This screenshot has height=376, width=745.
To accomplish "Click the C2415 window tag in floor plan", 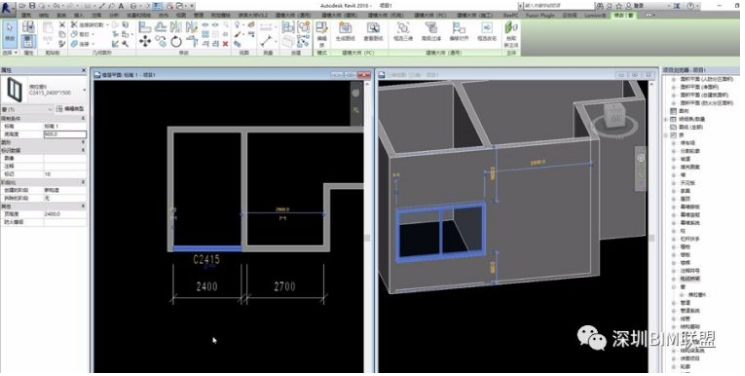I will pos(206,260).
